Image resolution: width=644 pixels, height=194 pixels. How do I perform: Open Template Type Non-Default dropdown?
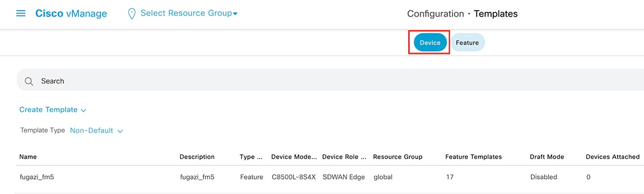(x=97, y=130)
